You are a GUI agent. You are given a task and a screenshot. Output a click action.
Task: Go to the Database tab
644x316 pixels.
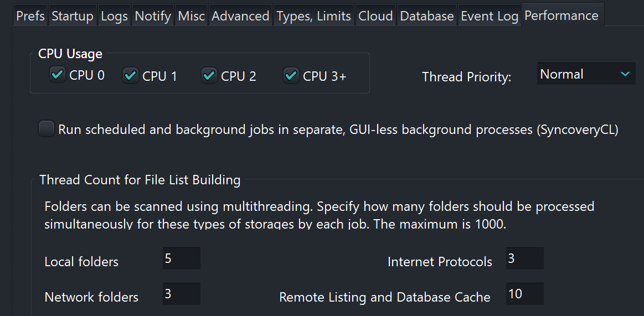(x=427, y=16)
